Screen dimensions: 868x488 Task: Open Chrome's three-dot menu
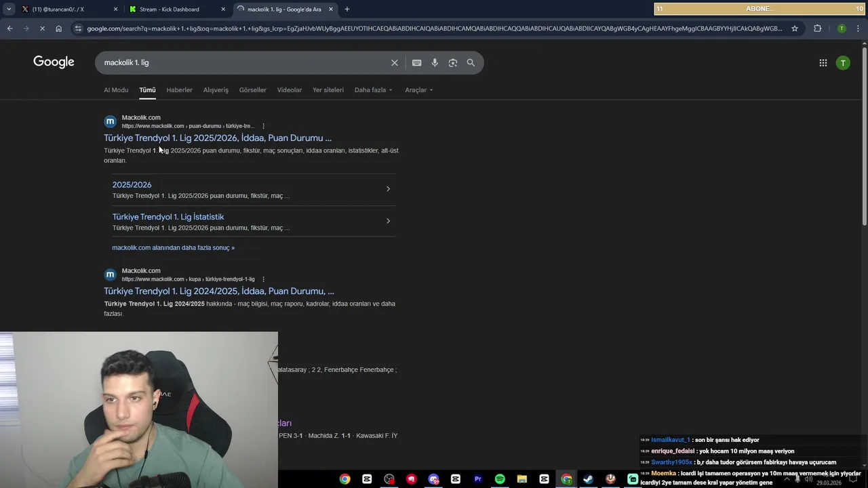click(x=859, y=28)
